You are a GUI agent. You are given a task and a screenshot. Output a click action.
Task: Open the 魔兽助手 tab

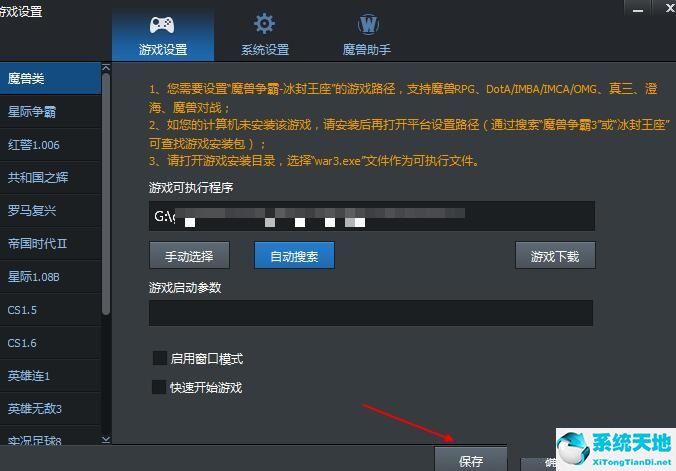pyautogui.click(x=367, y=35)
